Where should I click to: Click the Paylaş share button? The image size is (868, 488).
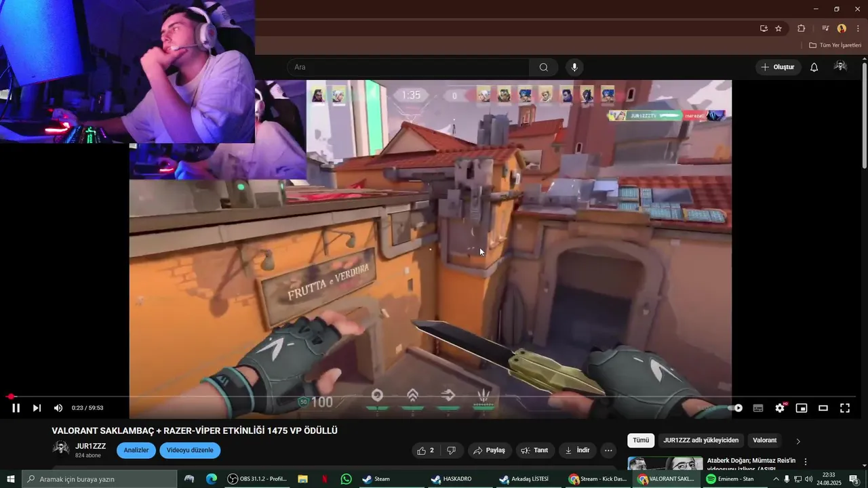tap(489, 450)
